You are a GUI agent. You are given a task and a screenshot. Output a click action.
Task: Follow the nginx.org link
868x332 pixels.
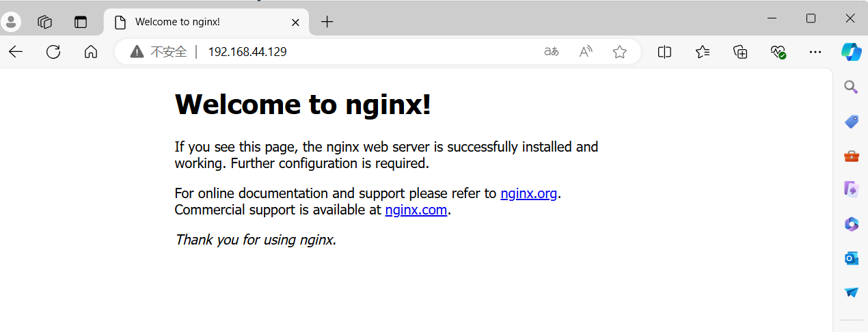click(528, 193)
